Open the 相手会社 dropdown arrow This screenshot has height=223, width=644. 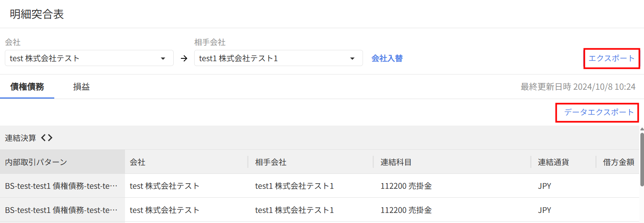(352, 58)
